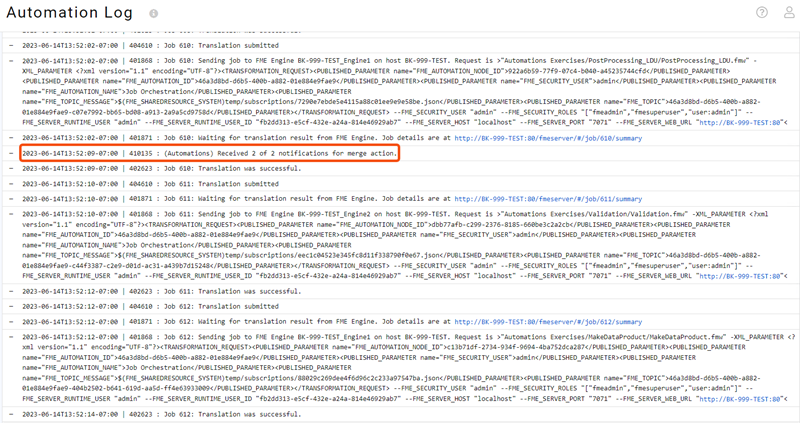Screen dimensions: 800x423
Task: Select the Automation Log page title
Action: tap(69, 13)
